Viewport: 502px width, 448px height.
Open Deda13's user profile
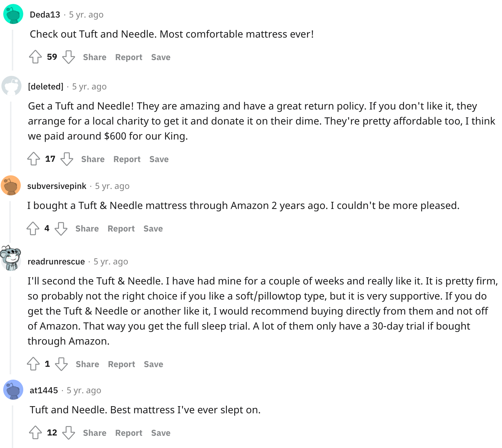coord(45,15)
